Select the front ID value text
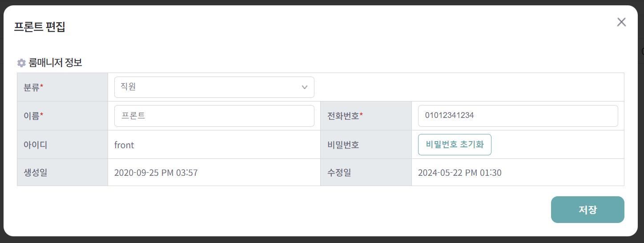 124,145
